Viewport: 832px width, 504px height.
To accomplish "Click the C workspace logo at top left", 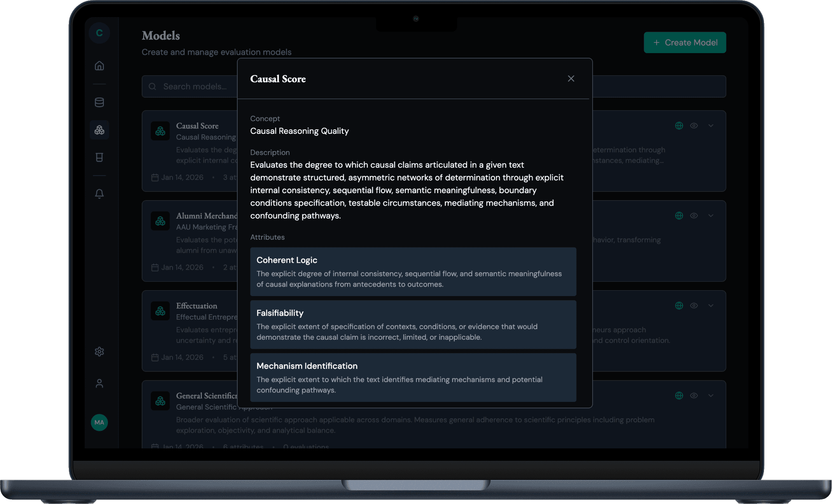I will [99, 33].
